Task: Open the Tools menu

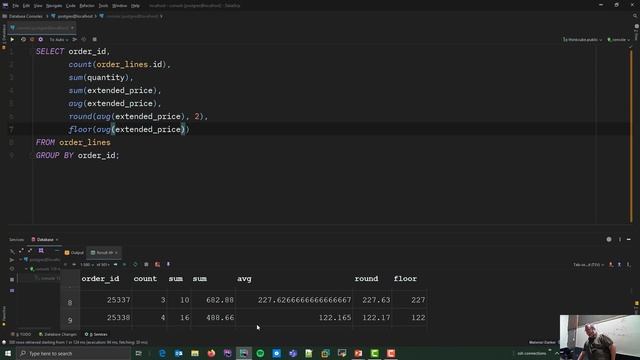Action: point(103,6)
